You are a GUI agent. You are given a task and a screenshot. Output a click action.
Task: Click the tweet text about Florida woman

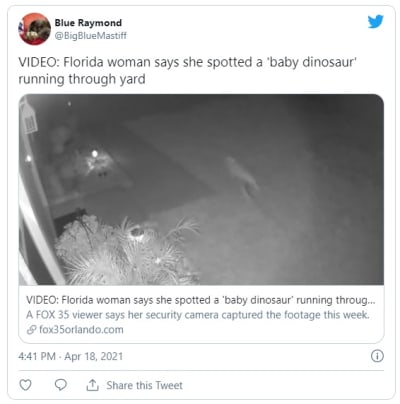(187, 71)
